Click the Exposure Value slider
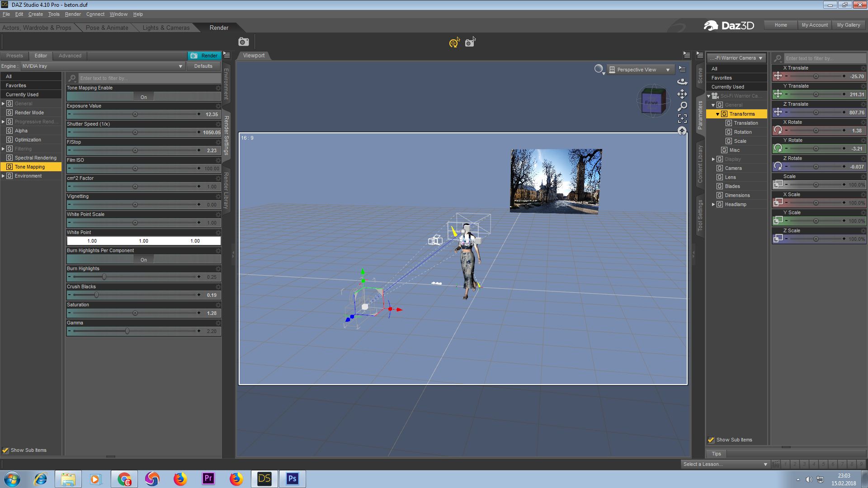868x488 pixels. pyautogui.click(x=135, y=114)
